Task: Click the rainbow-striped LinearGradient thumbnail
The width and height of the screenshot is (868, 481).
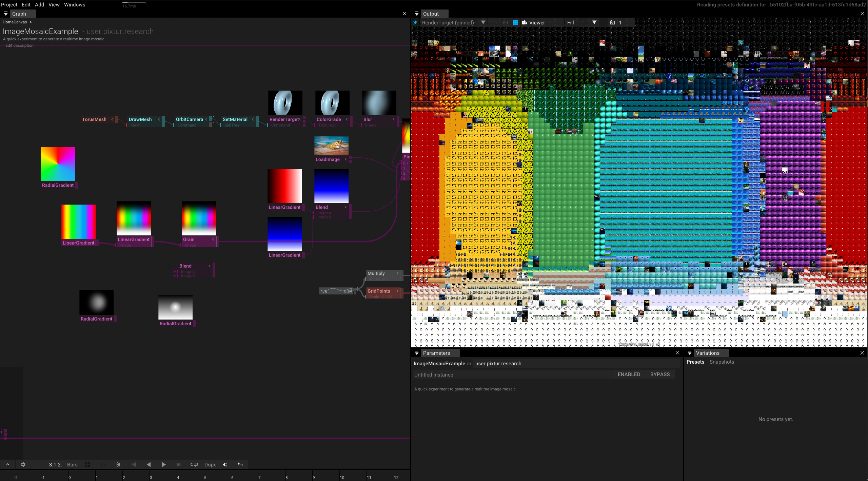Action: (78, 222)
